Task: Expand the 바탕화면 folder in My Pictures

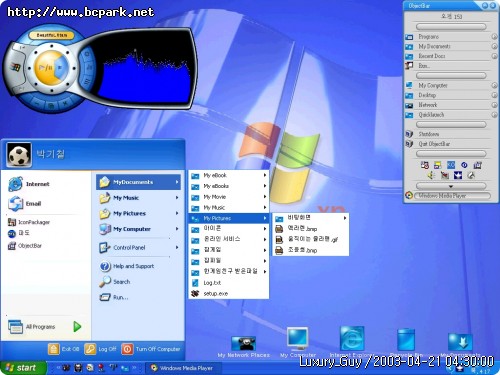Action: click(311, 218)
